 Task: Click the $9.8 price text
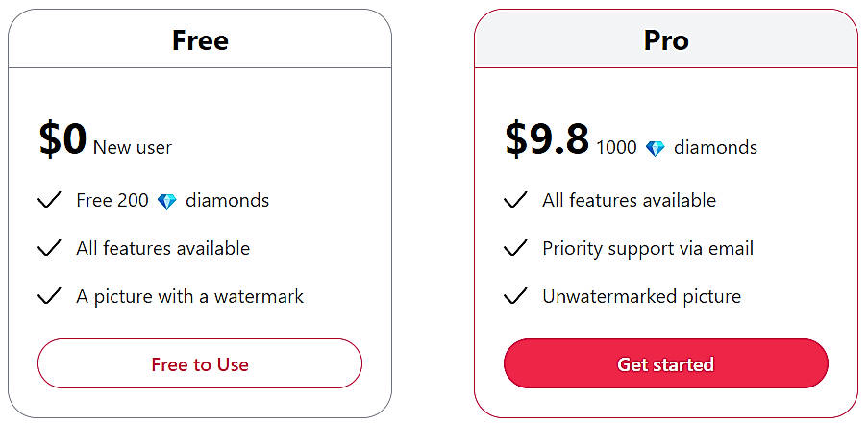click(546, 140)
